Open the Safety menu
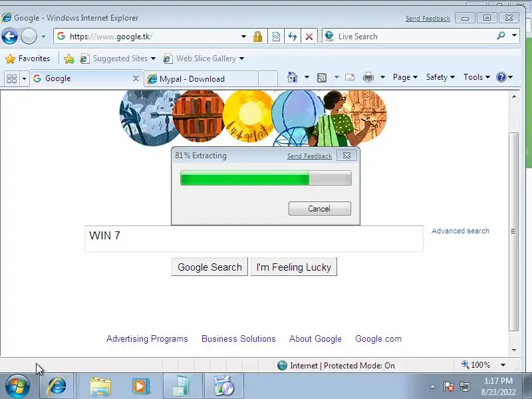 440,77
